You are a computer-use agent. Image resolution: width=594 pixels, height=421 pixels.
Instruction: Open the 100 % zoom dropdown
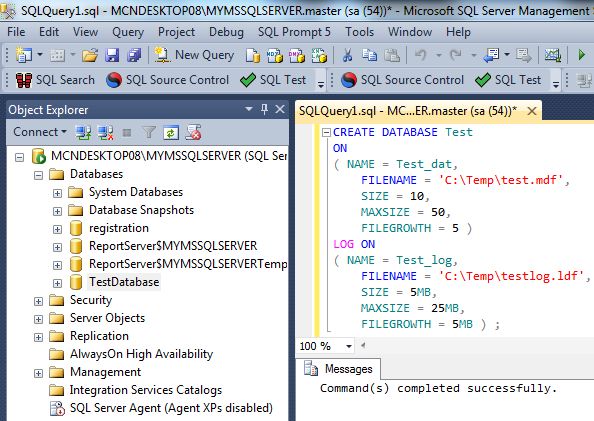(x=349, y=346)
